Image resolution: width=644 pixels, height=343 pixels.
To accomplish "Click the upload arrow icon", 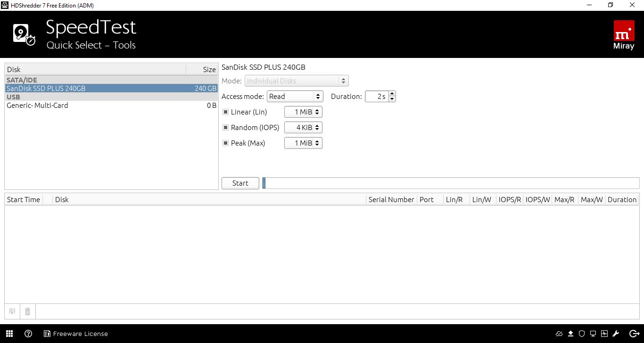I will (570, 334).
